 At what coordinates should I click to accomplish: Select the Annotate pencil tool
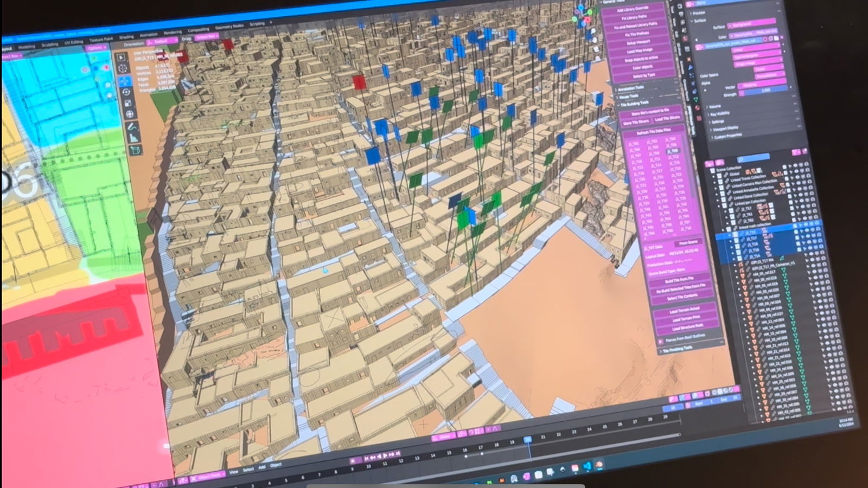click(132, 127)
